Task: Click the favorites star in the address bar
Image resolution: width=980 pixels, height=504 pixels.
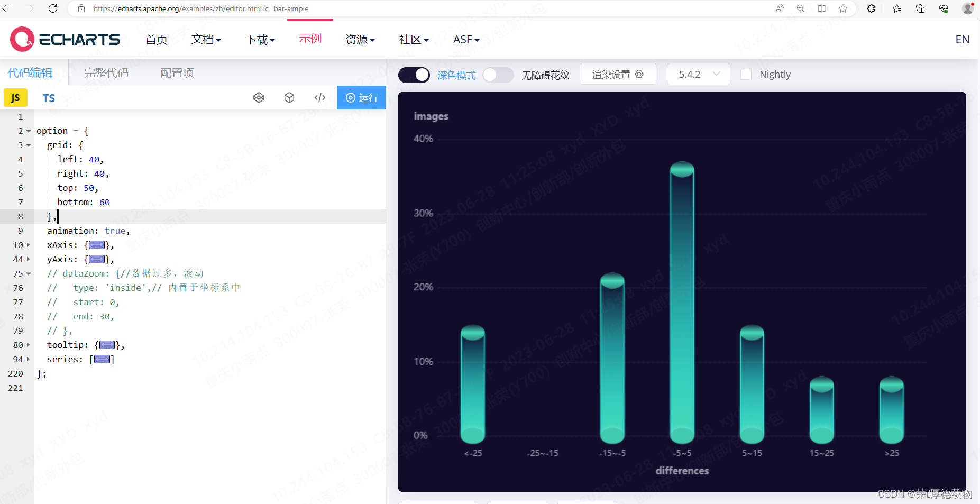Action: point(844,8)
